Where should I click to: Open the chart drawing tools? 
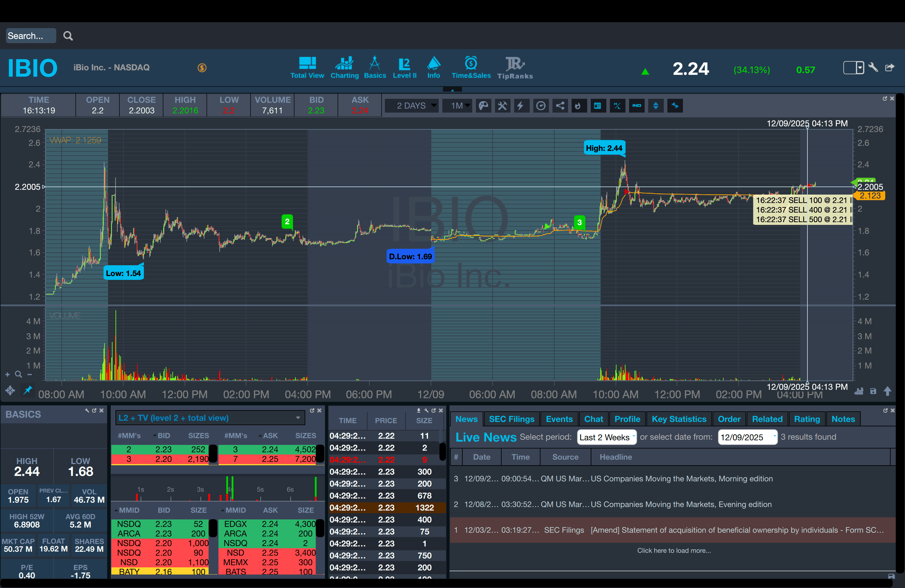[x=502, y=106]
